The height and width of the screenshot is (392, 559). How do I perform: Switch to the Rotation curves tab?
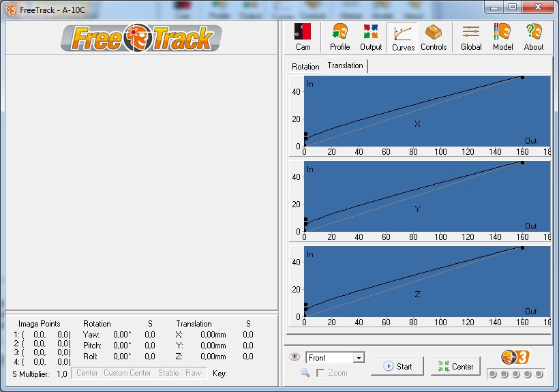click(305, 67)
